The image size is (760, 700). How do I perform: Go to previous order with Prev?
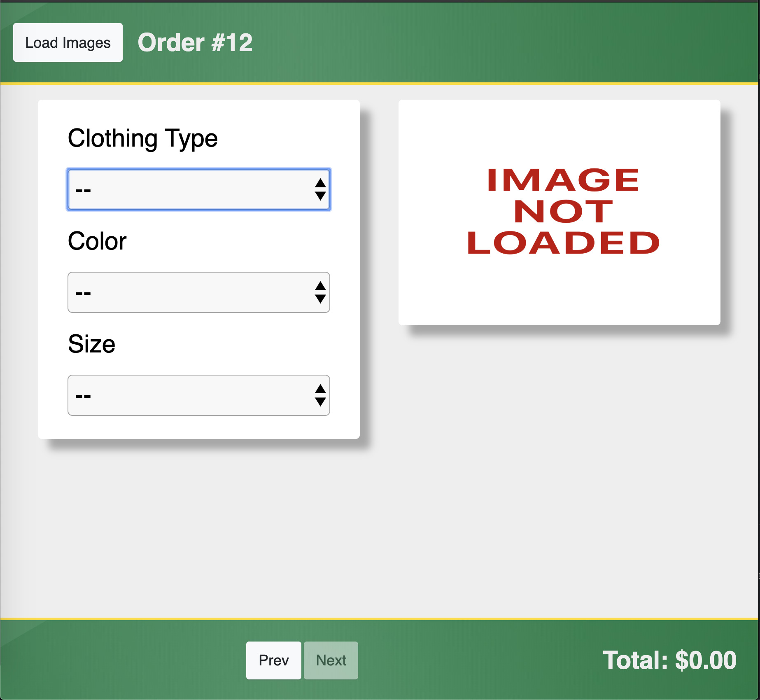273,660
